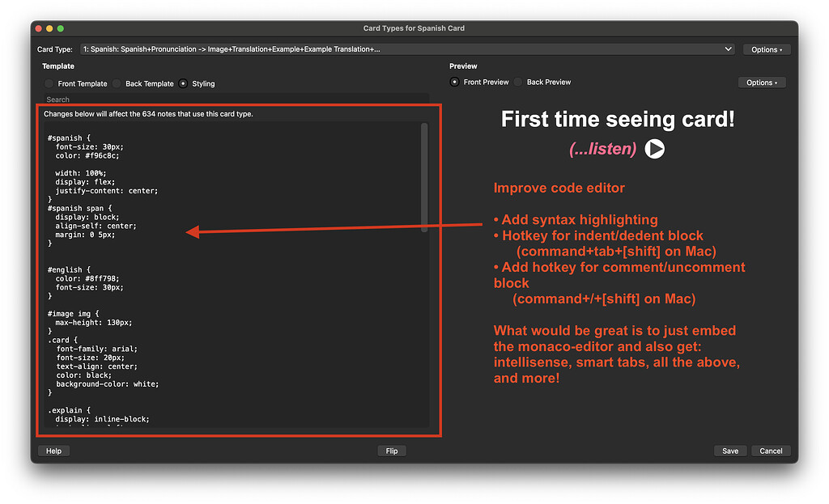Save the card type changes

[x=729, y=451]
